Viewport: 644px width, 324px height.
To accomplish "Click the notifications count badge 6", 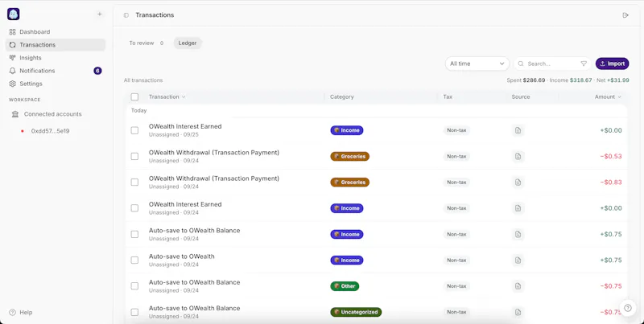I will 97,71.
